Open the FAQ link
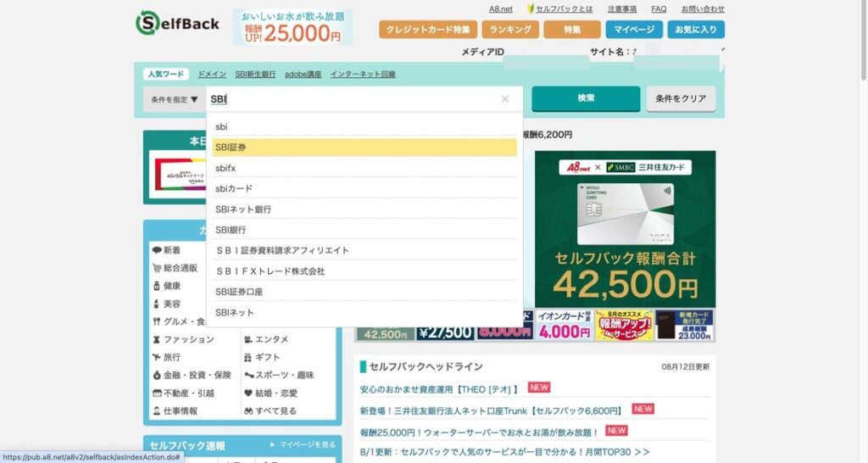 (x=659, y=8)
